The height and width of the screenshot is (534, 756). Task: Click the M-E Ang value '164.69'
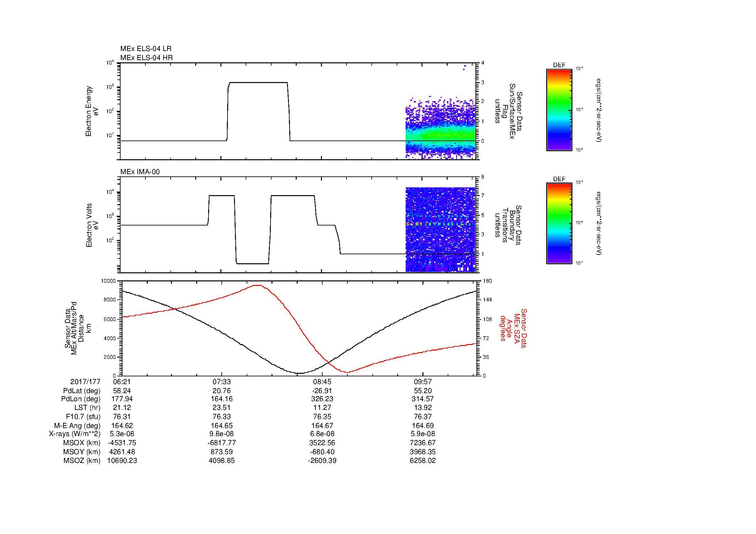click(x=422, y=425)
